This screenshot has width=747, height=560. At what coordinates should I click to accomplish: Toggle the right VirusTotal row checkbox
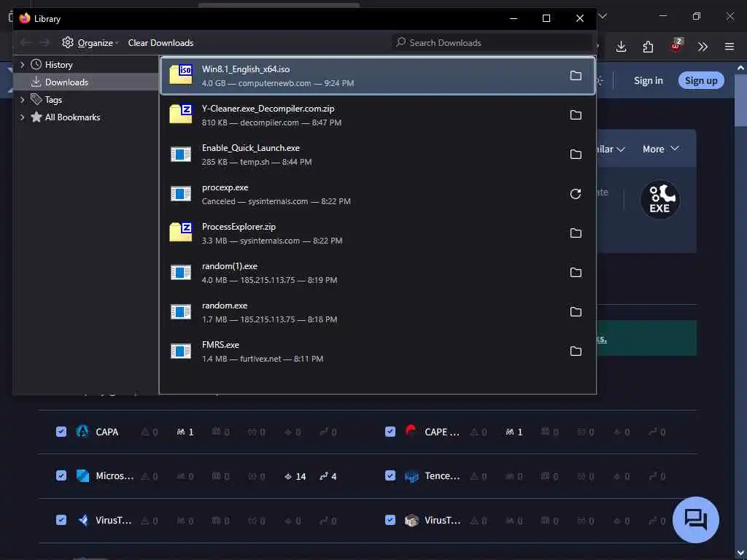tap(390, 520)
